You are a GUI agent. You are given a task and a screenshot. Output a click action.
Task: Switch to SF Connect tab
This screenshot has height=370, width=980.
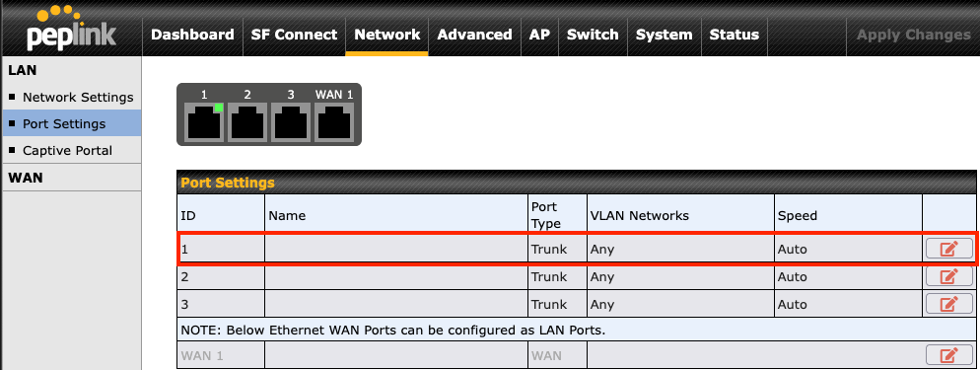coord(294,35)
